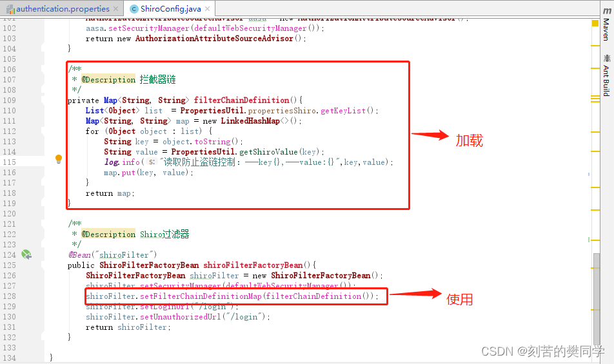The height and width of the screenshot is (364, 614).
Task: Click the vertical editor scrollbar thumb
Action: coord(597,298)
